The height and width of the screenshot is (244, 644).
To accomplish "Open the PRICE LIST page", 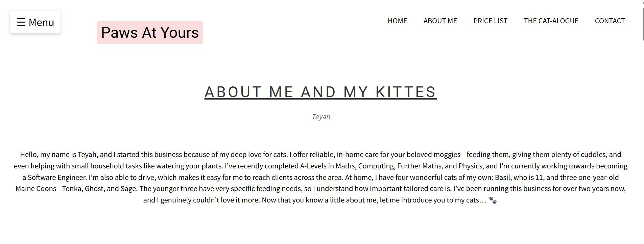I will (x=490, y=21).
